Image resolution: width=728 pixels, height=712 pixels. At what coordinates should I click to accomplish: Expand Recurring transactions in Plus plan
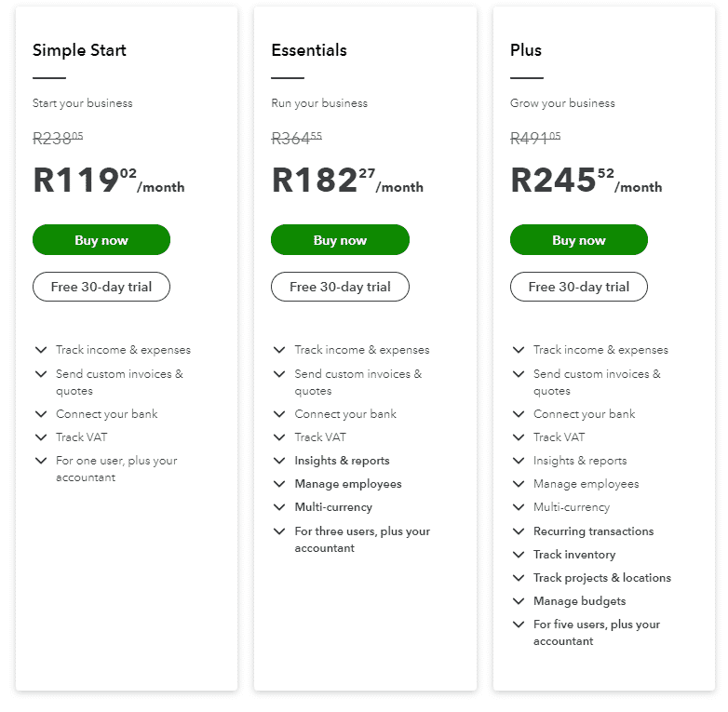pos(519,531)
